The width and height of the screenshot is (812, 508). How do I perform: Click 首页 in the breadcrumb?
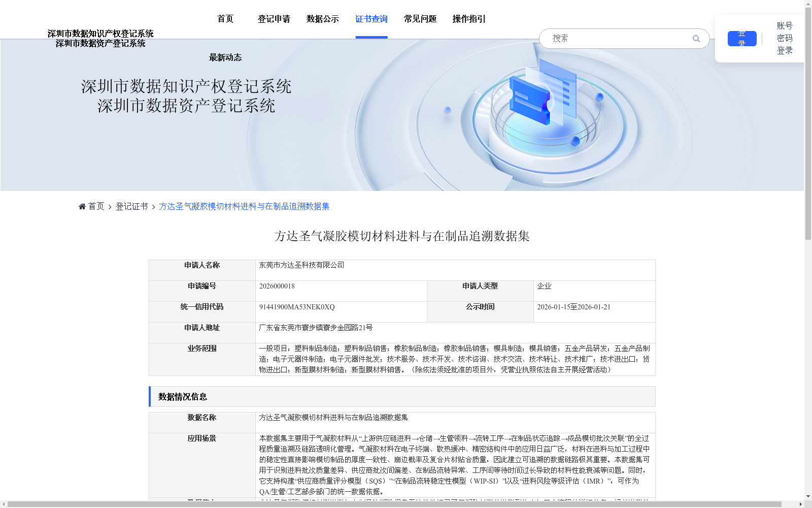[96, 206]
